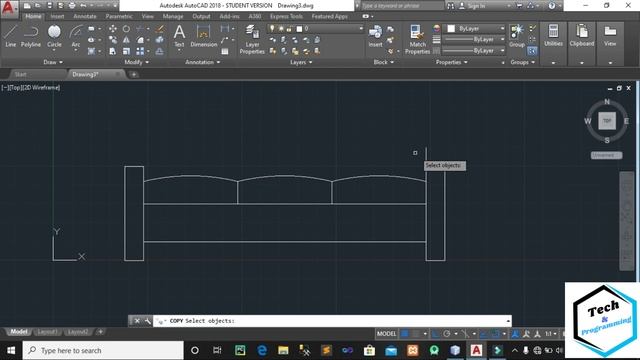The height and width of the screenshot is (360, 640).
Task: Open the annotation scale 1:1 dropdown
Action: (551, 334)
